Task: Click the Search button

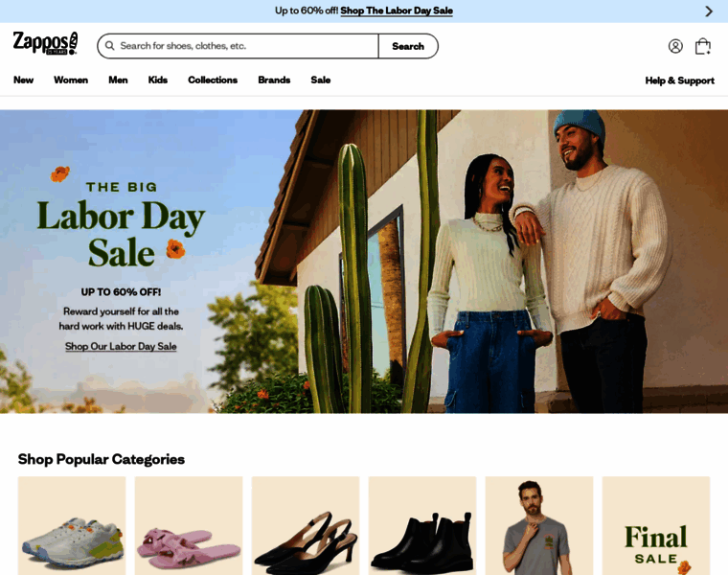Action: 408,46
